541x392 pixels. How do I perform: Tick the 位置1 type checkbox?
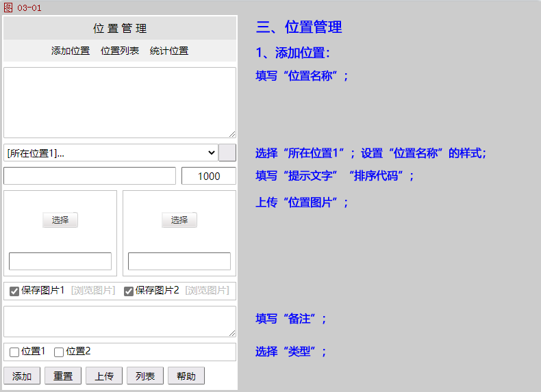coord(14,352)
